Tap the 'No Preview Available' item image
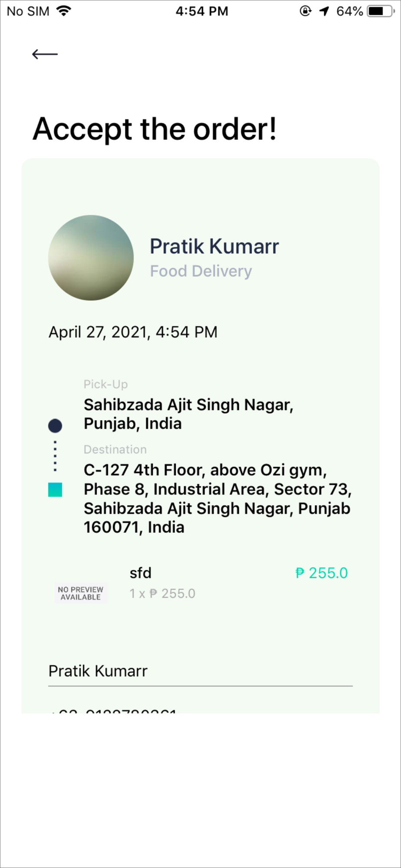This screenshot has width=401, height=868. pyautogui.click(x=81, y=593)
